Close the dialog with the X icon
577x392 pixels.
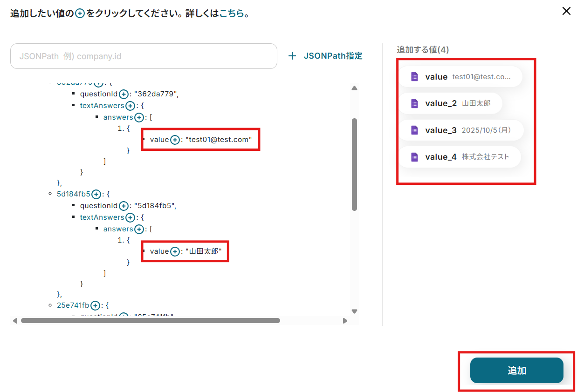pyautogui.click(x=566, y=11)
